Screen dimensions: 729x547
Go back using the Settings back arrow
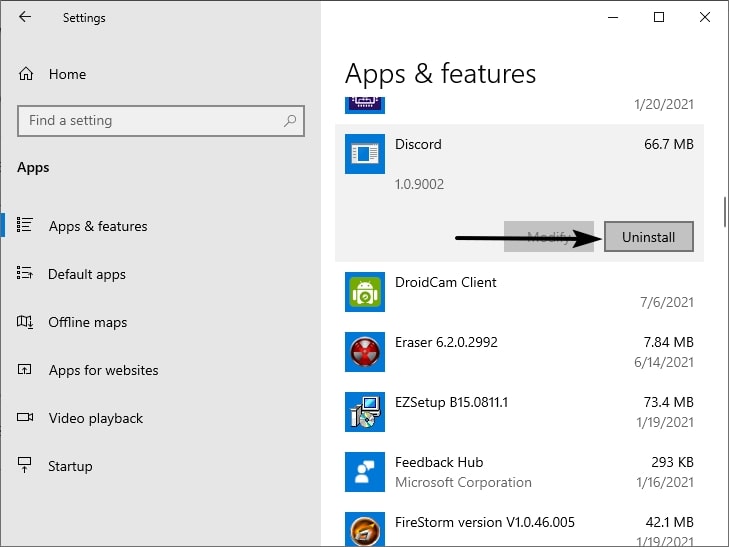click(x=25, y=17)
